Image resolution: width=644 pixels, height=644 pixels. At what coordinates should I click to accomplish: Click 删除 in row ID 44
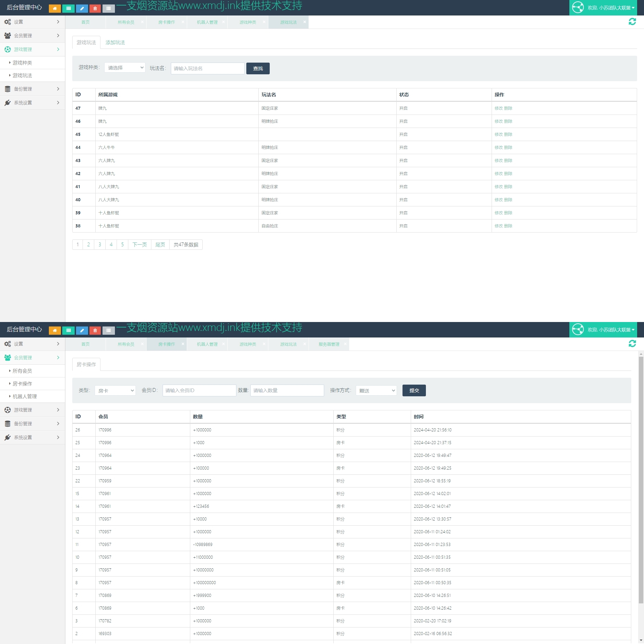tap(508, 147)
